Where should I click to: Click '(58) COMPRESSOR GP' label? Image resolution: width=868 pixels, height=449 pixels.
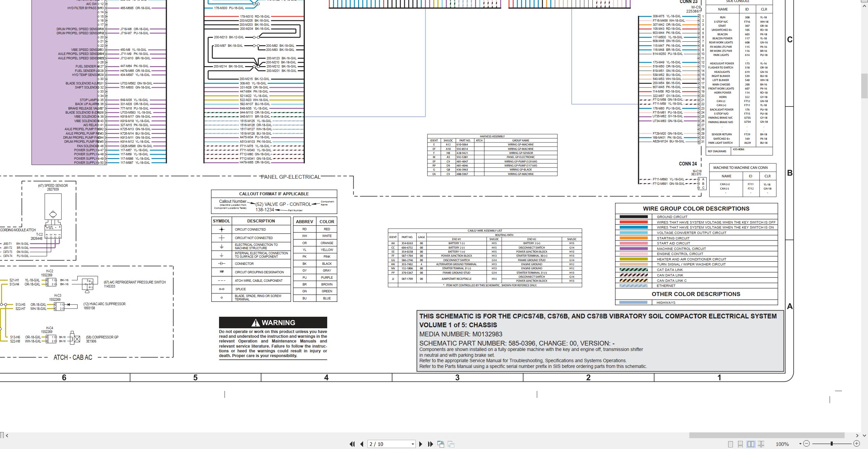point(102,337)
